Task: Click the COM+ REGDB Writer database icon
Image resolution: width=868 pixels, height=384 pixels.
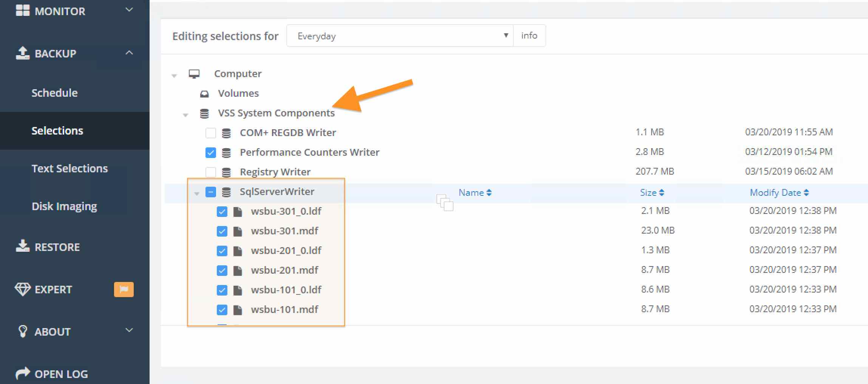Action: pos(226,133)
